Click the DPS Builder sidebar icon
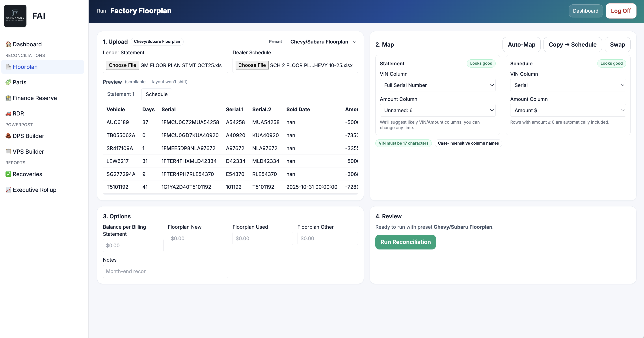This screenshot has width=644, height=338. (8, 136)
